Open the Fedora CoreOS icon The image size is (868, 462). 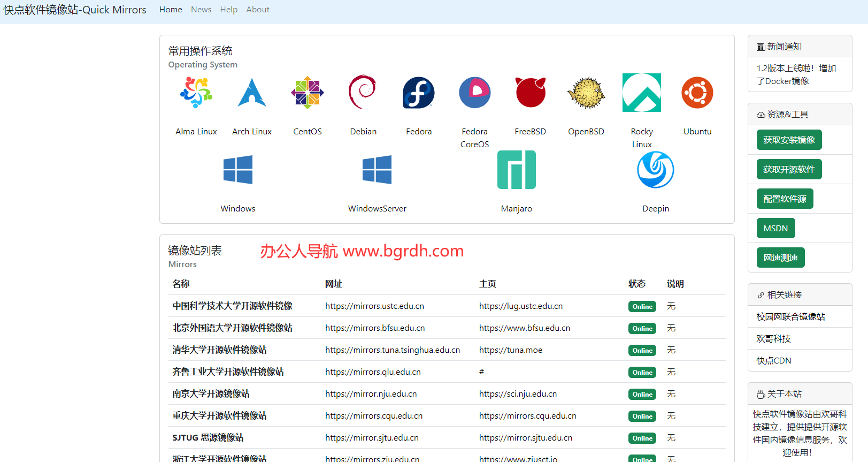point(475,93)
